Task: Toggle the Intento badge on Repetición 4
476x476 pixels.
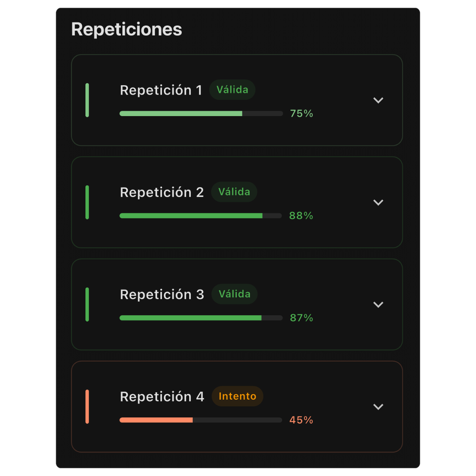Action: (x=237, y=396)
